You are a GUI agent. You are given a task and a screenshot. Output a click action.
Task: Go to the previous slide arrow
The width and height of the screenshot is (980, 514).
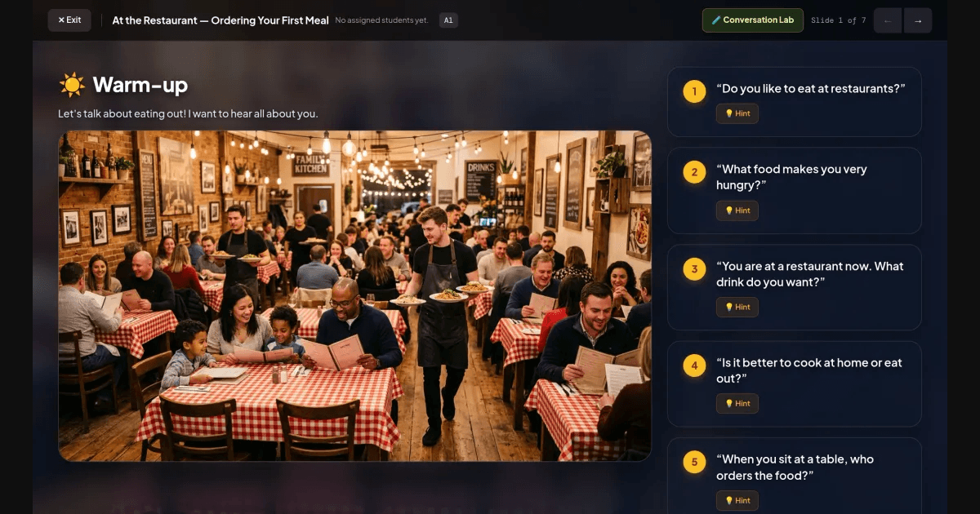[x=888, y=20]
